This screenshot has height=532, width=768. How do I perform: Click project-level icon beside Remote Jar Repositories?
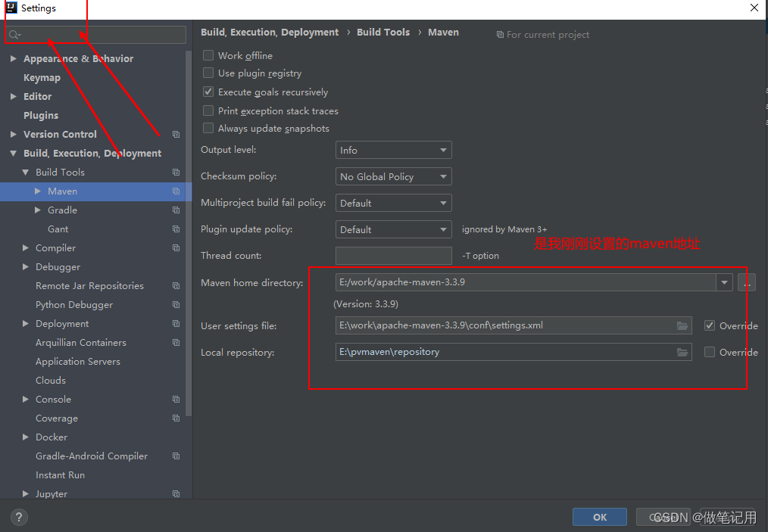pyautogui.click(x=176, y=286)
